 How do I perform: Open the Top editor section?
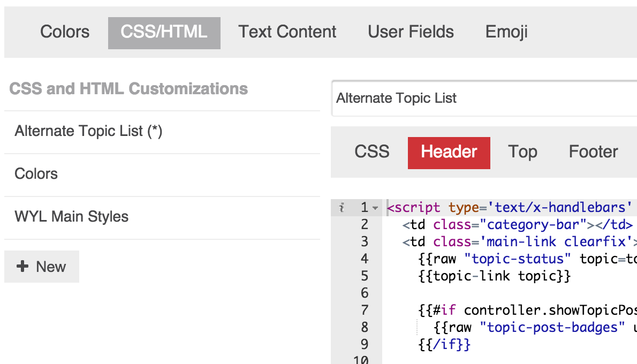[522, 152]
